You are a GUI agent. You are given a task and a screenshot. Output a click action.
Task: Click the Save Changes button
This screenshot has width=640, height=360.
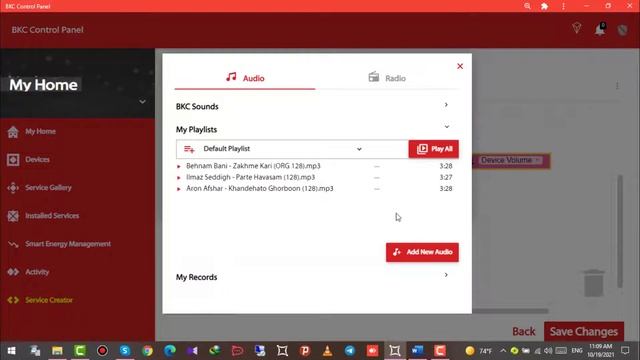pos(584,331)
